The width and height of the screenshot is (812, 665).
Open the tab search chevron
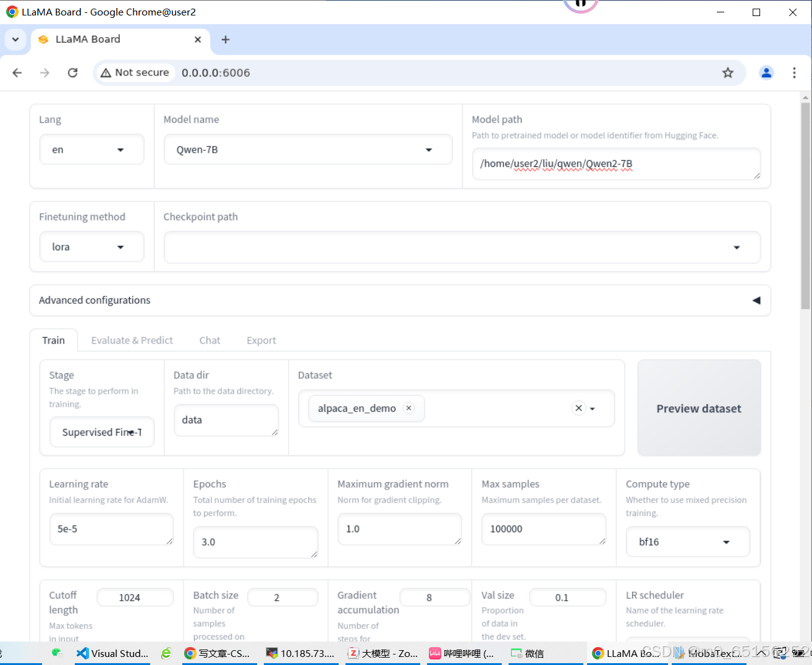[15, 40]
